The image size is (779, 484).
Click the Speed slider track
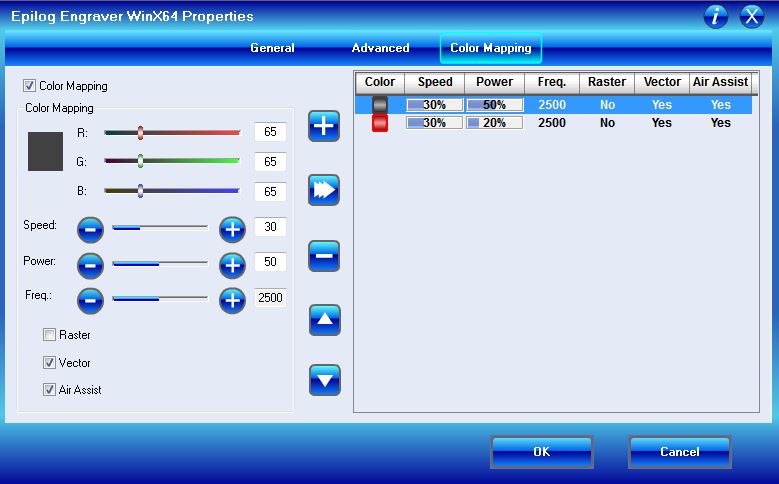coord(160,227)
